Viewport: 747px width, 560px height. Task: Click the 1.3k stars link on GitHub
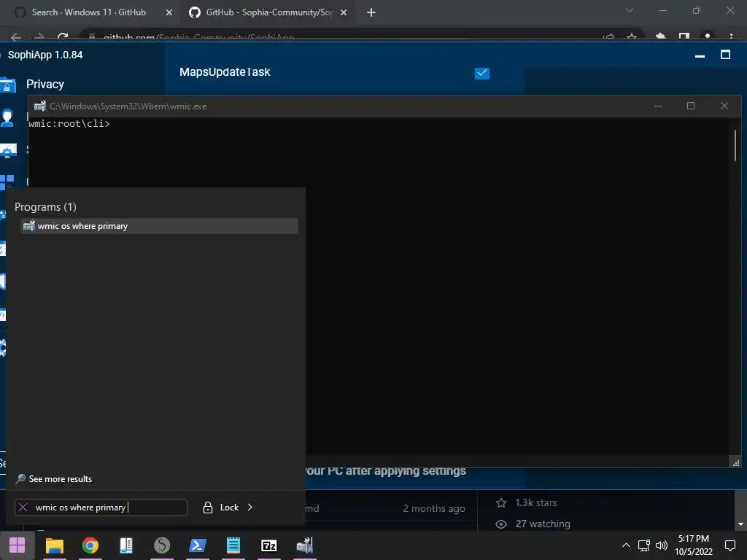click(536, 503)
